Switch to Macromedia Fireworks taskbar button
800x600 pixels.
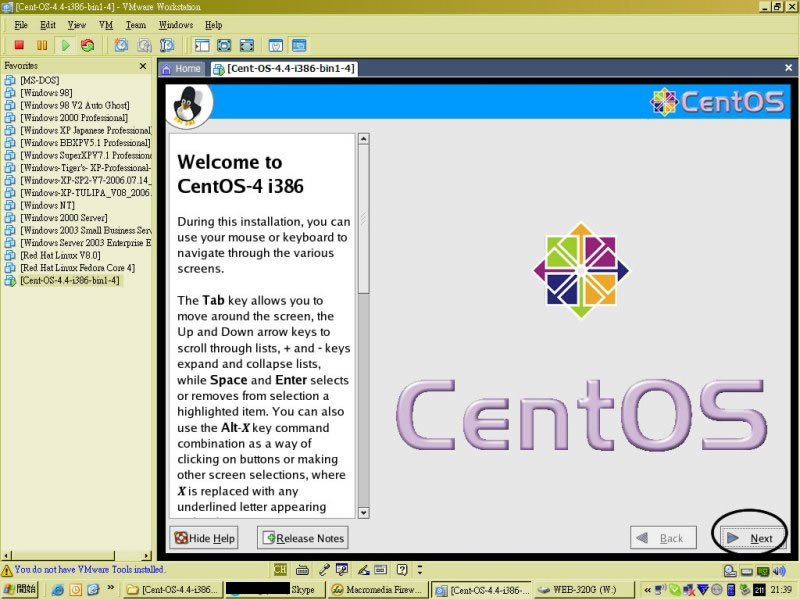click(377, 589)
